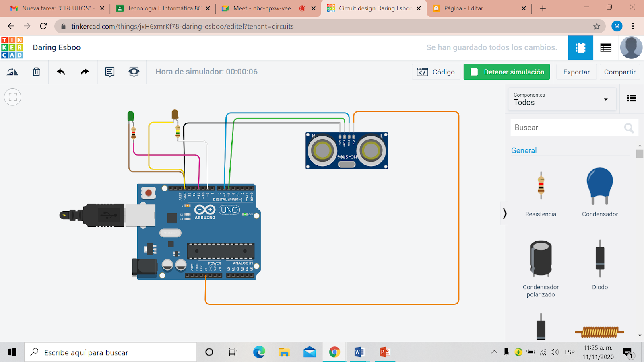
Task: Open the Mail app from taskbar
Action: pos(310,352)
